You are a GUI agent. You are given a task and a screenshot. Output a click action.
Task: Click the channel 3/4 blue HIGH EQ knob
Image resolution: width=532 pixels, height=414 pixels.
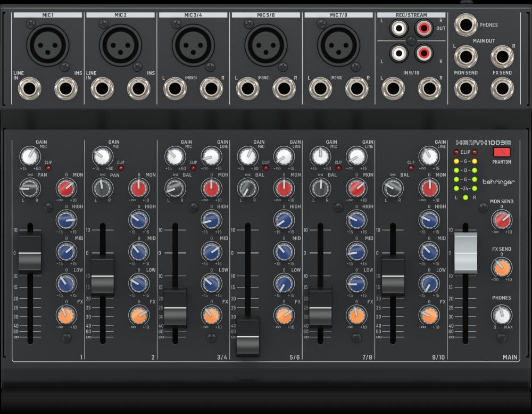(211, 219)
